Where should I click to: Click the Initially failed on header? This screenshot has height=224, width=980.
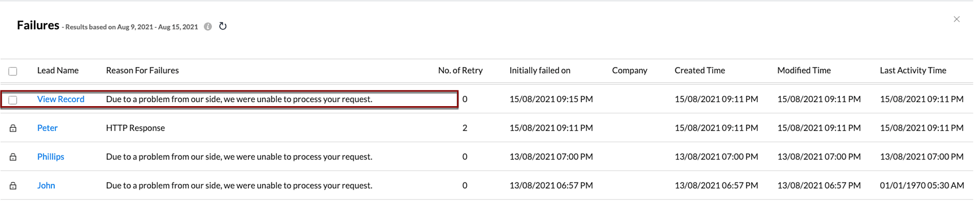click(x=539, y=70)
